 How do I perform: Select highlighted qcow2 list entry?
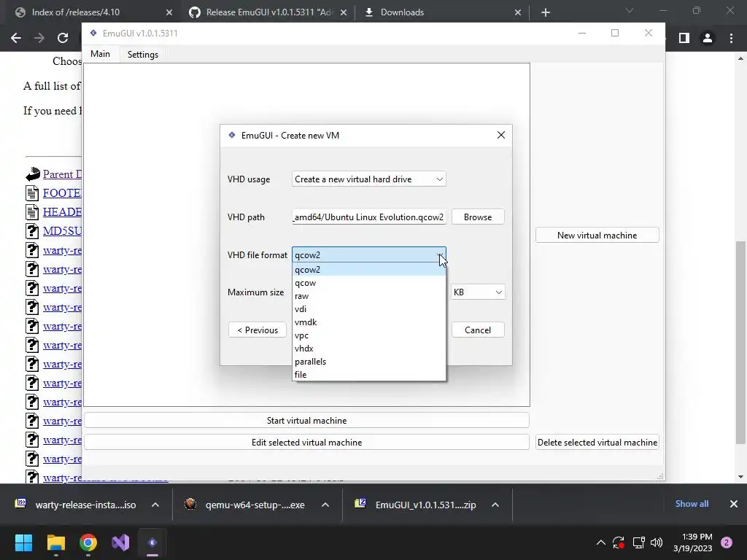pos(368,270)
